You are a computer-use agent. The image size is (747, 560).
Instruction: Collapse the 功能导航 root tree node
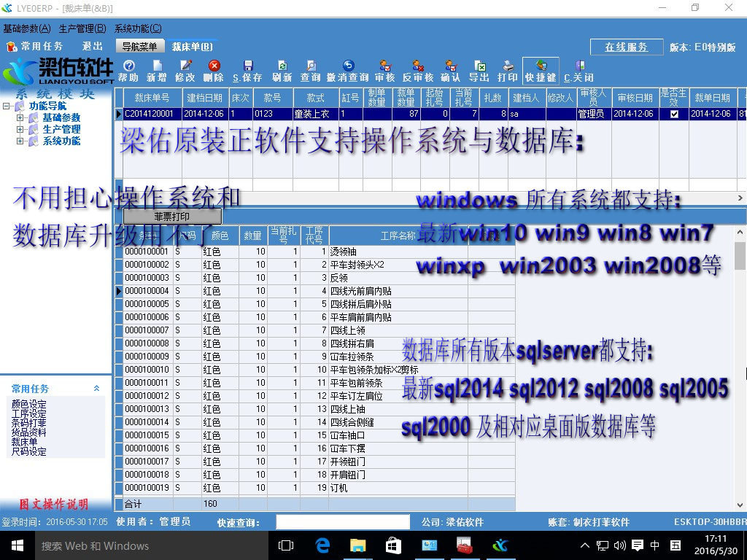6,106
